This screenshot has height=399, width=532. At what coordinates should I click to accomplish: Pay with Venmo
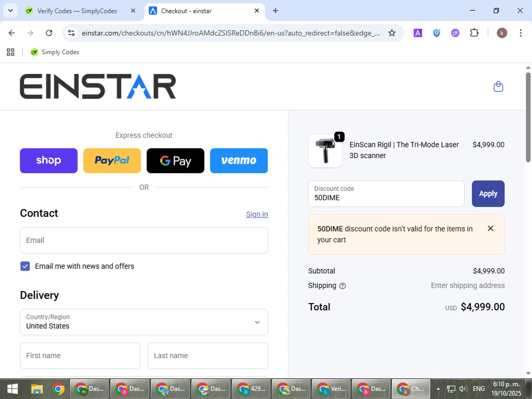click(239, 161)
